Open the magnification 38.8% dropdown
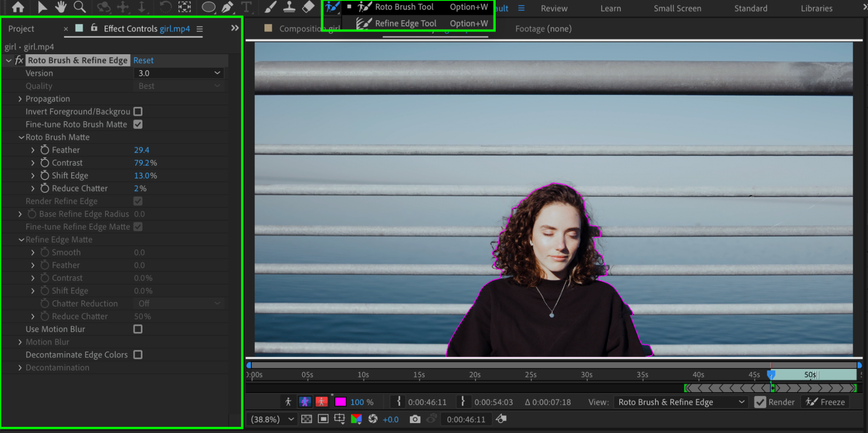868x433 pixels. [272, 420]
